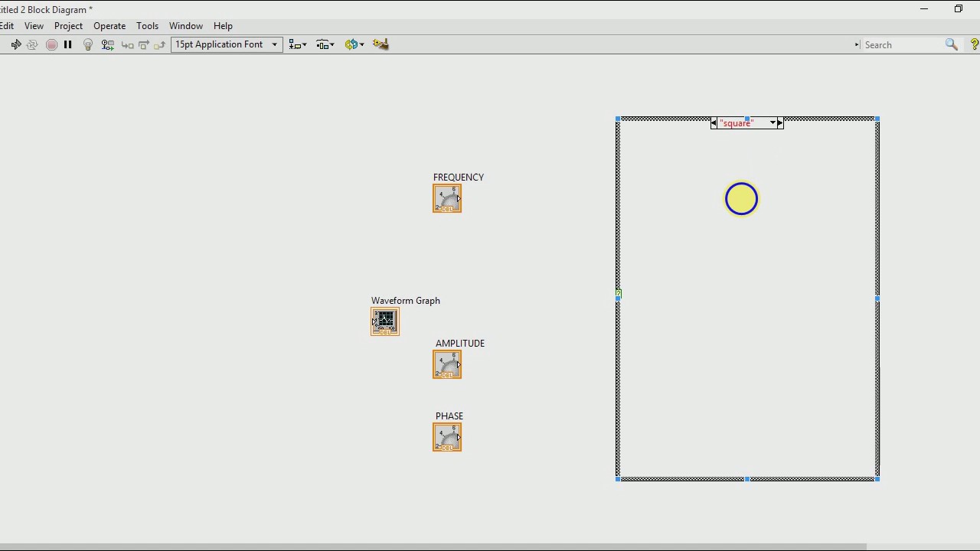Screen dimensions: 980x551
Task: Click the Clean Up Diagram broom icon
Action: point(381,44)
